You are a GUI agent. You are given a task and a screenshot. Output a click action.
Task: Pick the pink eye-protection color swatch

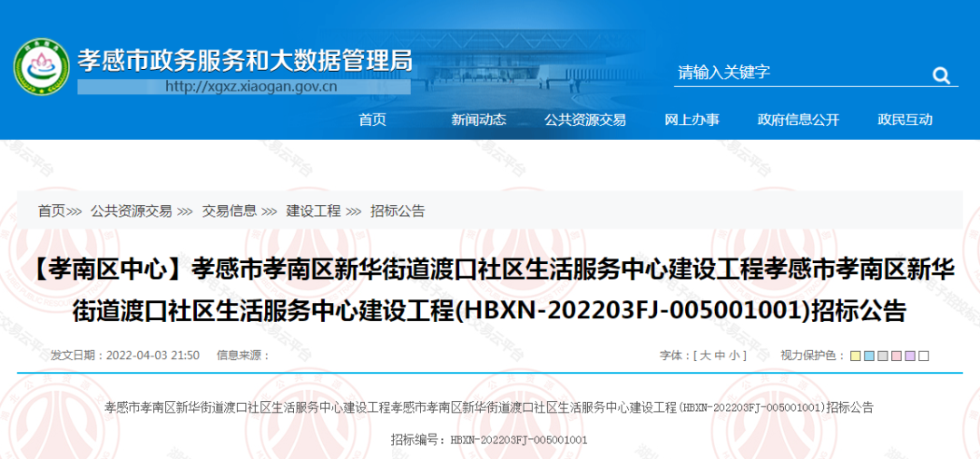897,356
